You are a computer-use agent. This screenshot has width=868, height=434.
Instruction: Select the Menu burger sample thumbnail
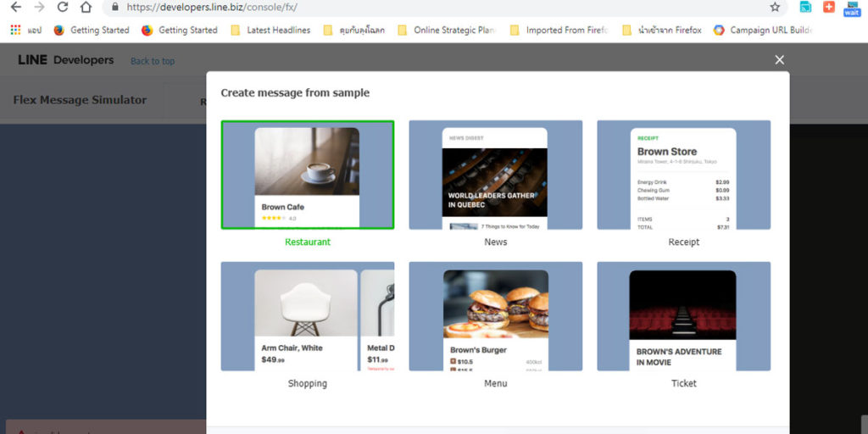(495, 316)
